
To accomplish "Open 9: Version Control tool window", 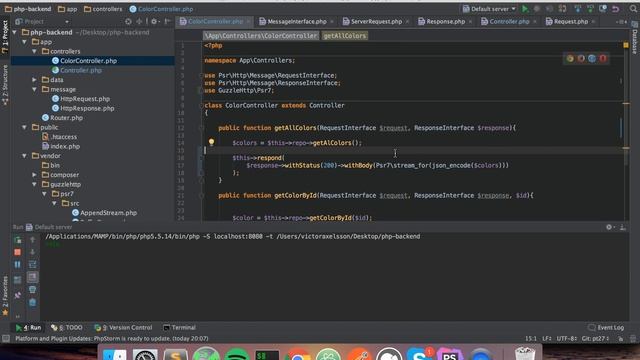I will (x=123, y=327).
